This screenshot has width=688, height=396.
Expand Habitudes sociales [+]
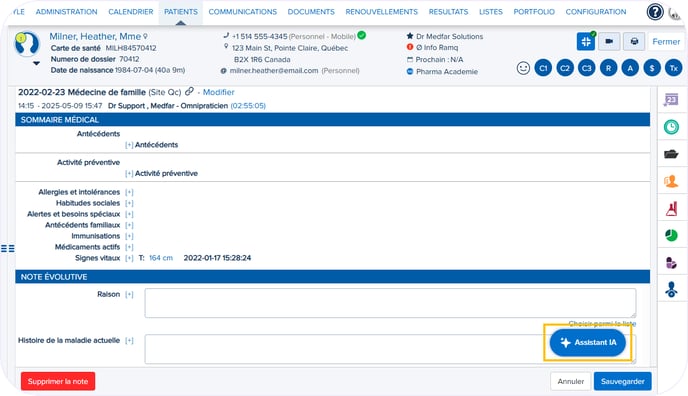point(129,203)
